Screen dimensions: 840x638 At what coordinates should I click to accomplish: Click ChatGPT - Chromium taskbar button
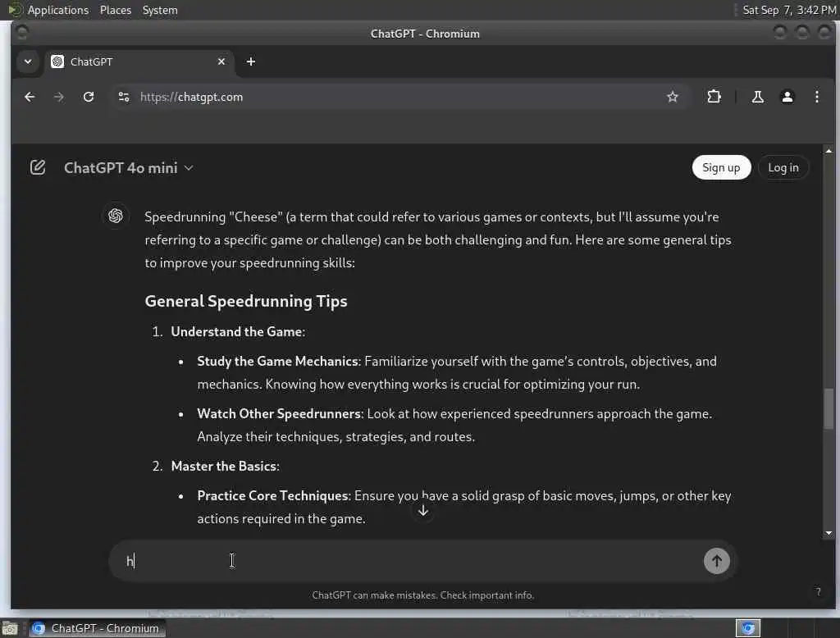click(x=97, y=628)
